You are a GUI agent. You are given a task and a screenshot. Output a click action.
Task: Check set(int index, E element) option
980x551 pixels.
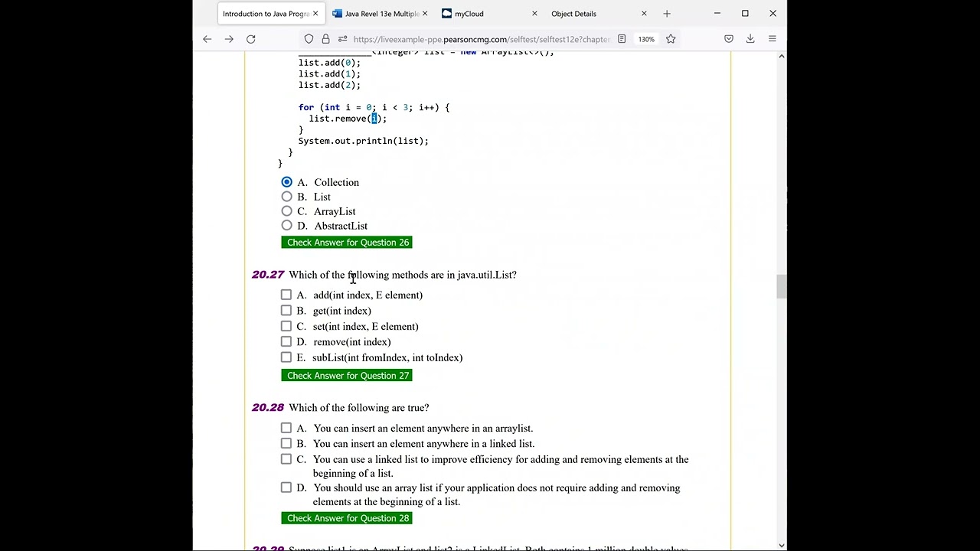(x=286, y=326)
